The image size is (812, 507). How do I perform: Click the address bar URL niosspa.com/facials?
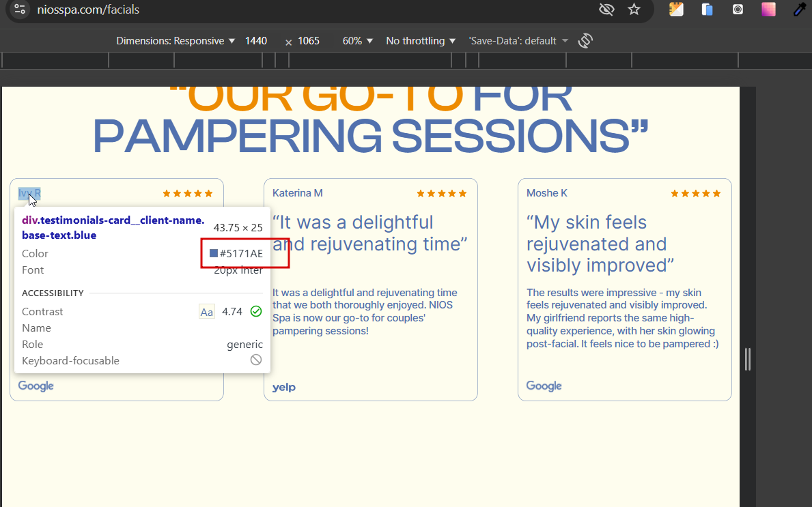click(x=89, y=10)
